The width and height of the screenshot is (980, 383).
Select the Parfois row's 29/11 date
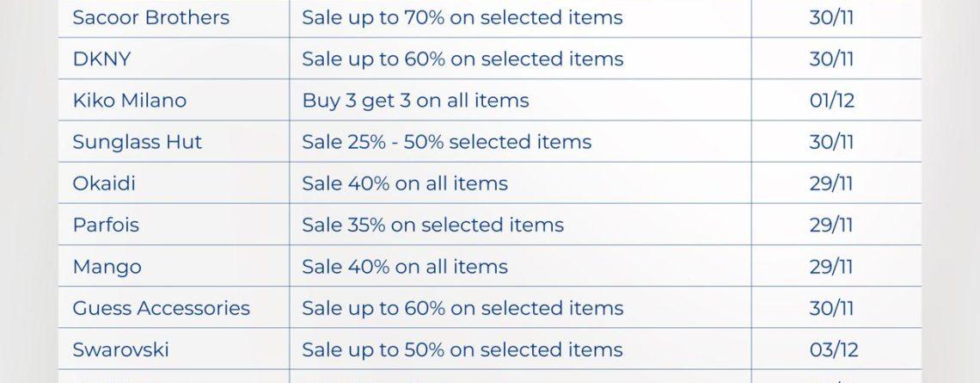pos(831,225)
